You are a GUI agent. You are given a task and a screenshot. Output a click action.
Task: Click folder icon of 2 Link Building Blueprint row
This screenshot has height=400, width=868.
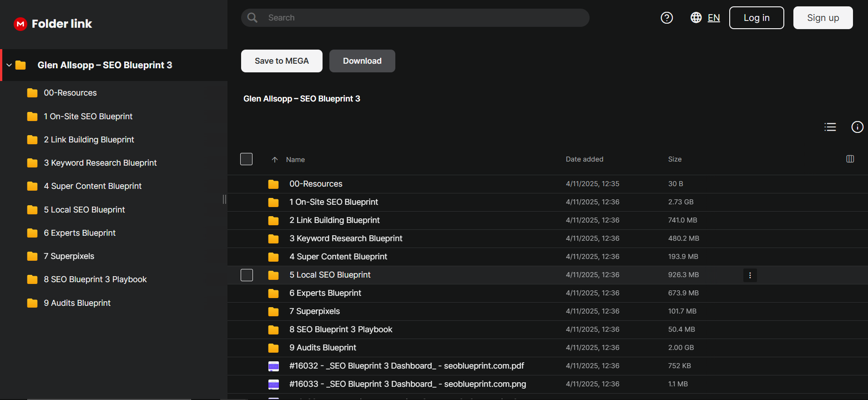pos(273,221)
